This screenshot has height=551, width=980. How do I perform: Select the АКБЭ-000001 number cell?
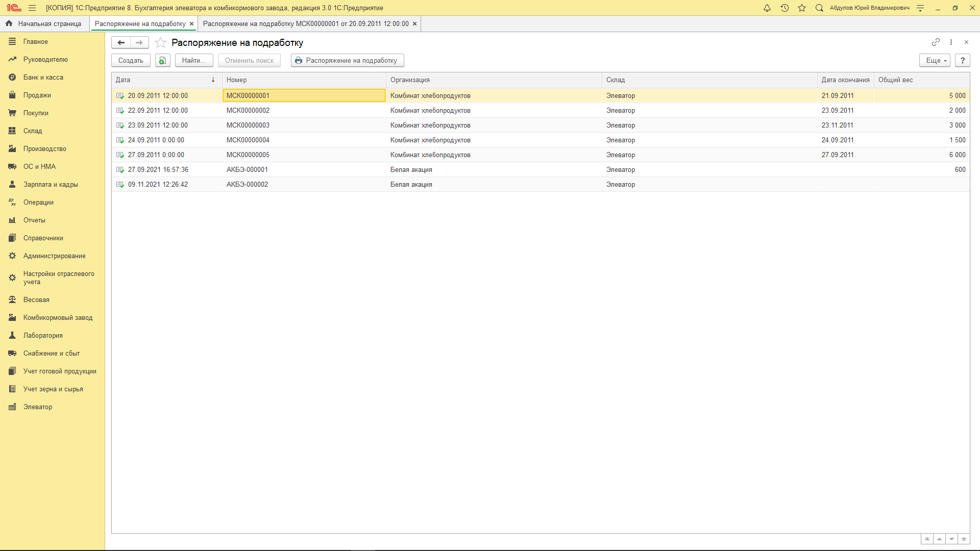click(304, 170)
